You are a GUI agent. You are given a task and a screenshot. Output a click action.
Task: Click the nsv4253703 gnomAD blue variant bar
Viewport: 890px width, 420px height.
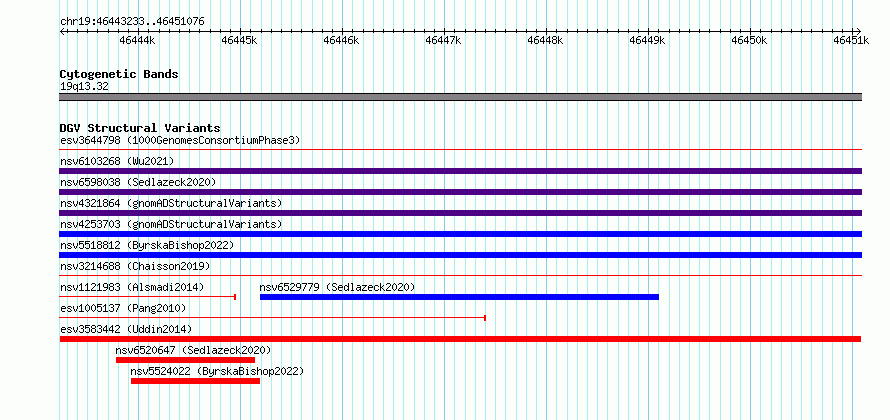(x=460, y=234)
